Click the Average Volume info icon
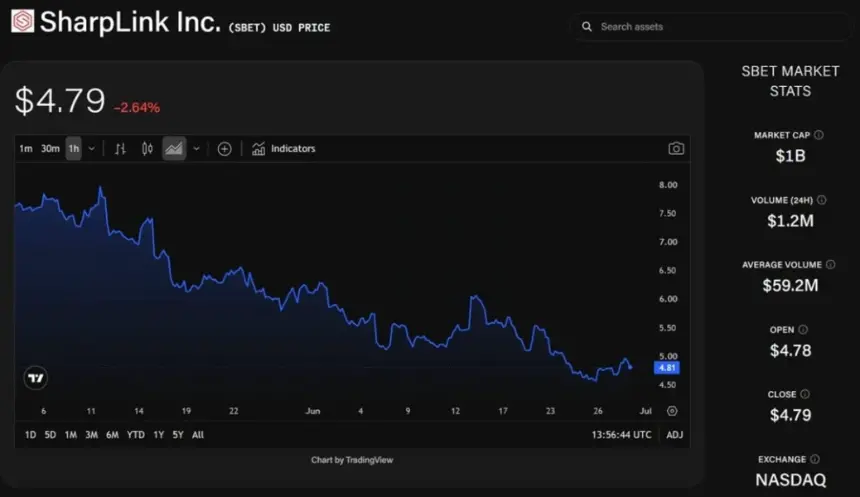 [831, 264]
